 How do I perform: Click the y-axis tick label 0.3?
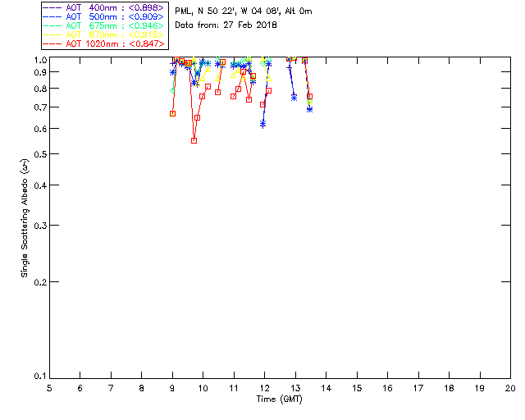tap(40, 226)
